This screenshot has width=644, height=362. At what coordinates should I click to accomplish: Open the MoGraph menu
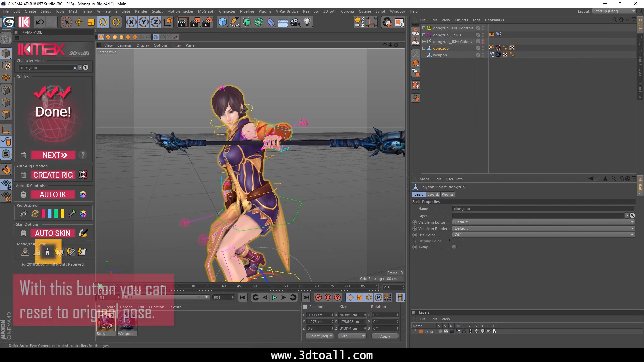(206, 11)
